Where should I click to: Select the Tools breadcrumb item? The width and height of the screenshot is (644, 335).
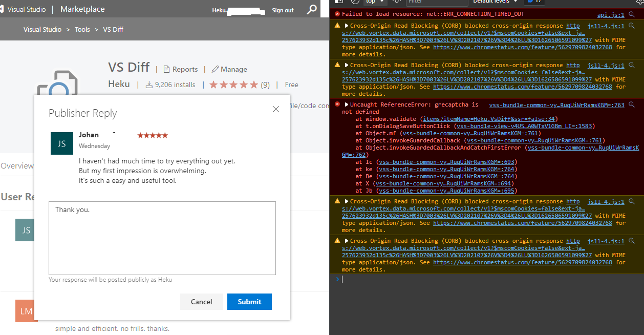[82, 29]
